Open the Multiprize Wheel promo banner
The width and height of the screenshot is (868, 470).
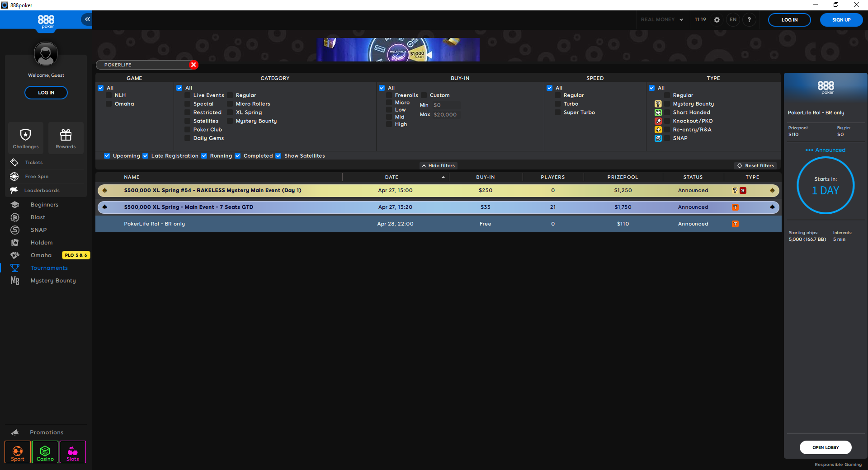pyautogui.click(x=398, y=50)
